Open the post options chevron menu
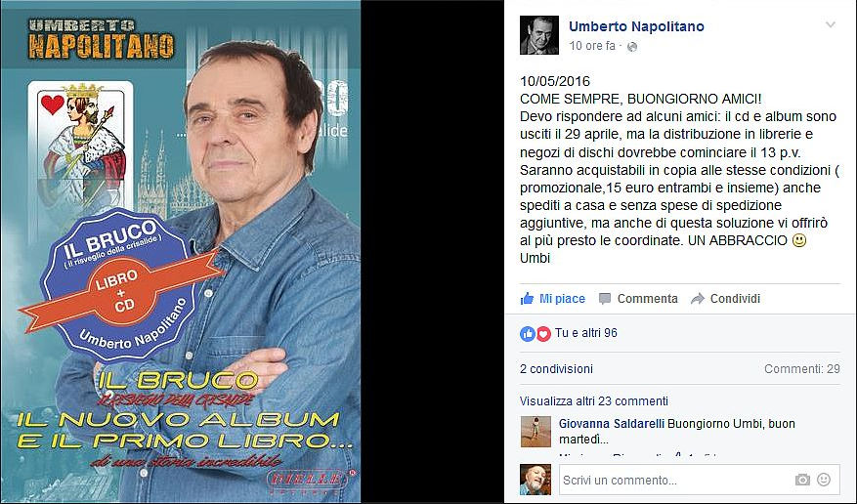Screen dimensions: 857x504 (831, 25)
